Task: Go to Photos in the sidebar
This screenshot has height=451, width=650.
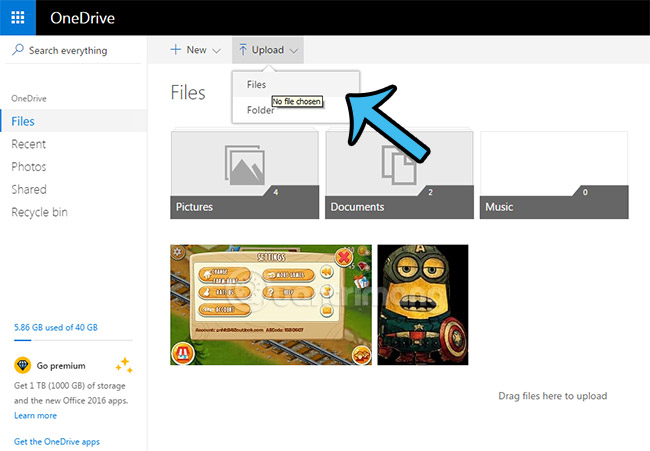Action: pyautogui.click(x=28, y=167)
